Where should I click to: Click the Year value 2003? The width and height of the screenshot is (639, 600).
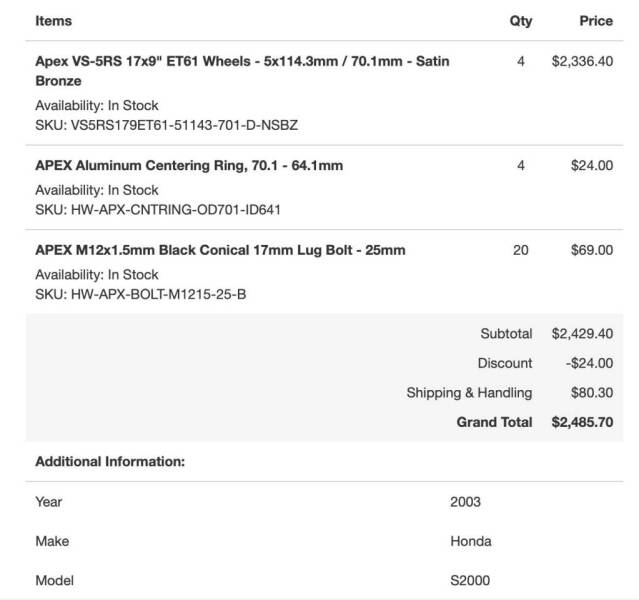[465, 501]
